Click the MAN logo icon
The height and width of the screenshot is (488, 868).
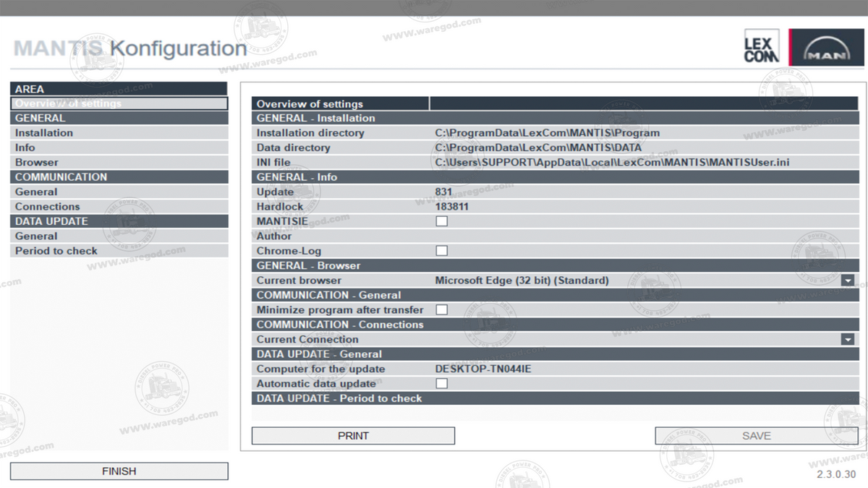(826, 48)
